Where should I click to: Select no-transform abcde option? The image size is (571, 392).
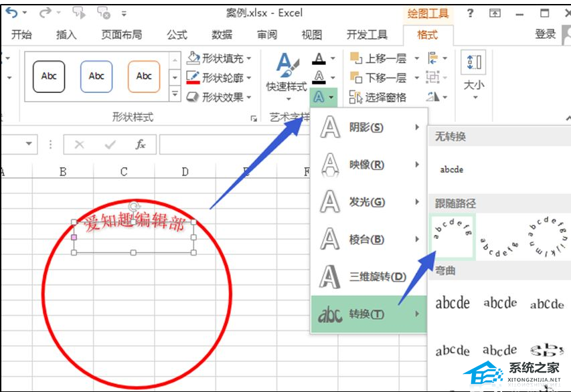click(452, 170)
